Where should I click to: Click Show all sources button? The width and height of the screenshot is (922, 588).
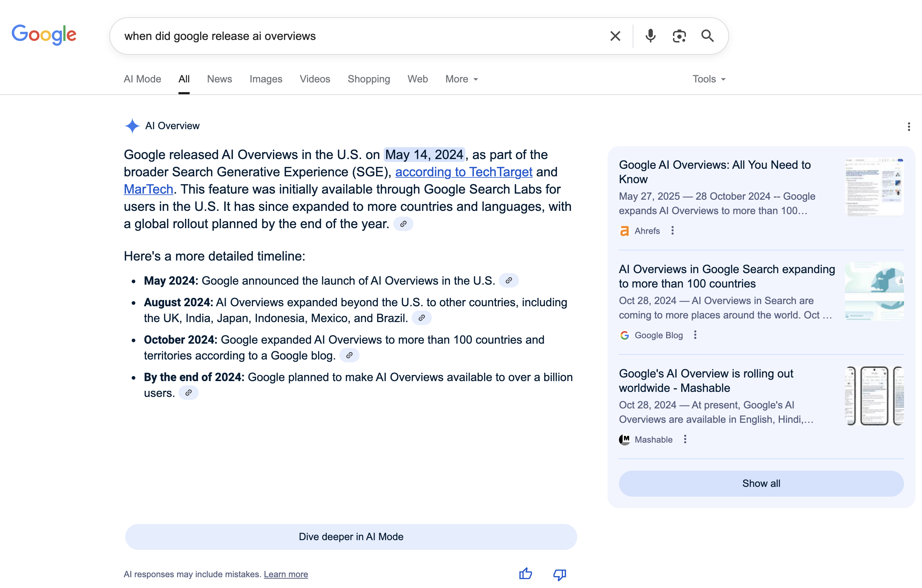coord(761,484)
